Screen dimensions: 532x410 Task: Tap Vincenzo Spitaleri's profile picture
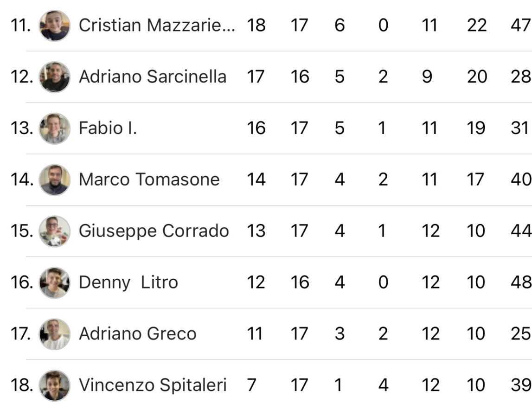[x=55, y=386]
